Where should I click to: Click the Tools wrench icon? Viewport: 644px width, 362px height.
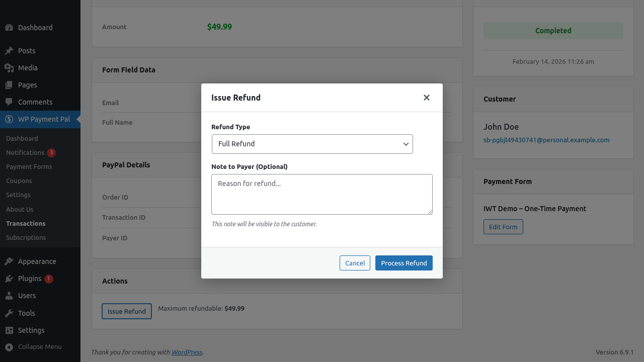[x=8, y=313]
